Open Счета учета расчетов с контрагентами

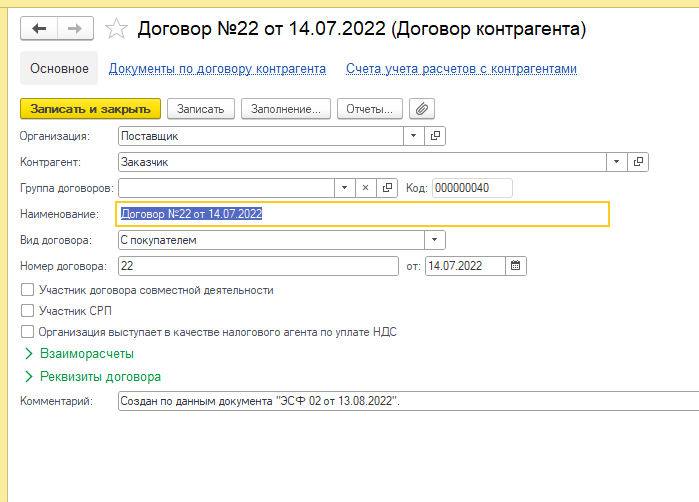461,69
